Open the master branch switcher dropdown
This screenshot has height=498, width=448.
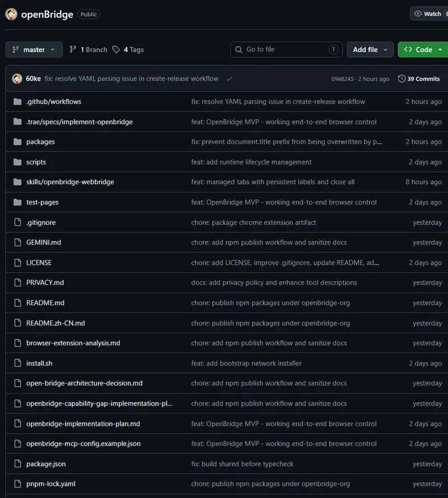(x=34, y=50)
